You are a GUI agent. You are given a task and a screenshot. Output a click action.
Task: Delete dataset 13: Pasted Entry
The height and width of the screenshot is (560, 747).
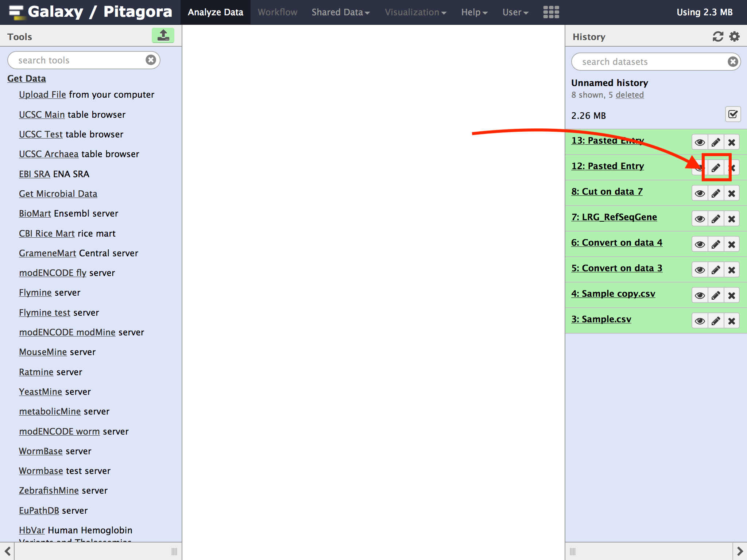(x=731, y=142)
